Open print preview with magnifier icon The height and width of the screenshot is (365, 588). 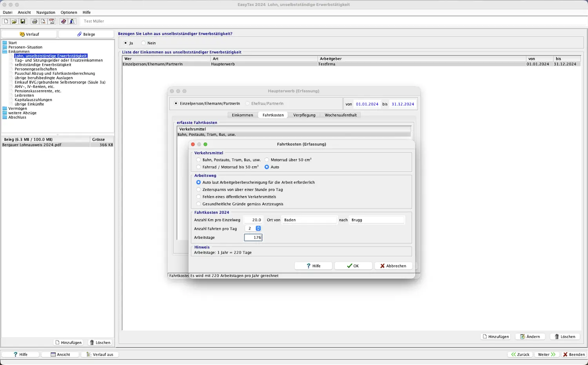pyautogui.click(x=43, y=21)
